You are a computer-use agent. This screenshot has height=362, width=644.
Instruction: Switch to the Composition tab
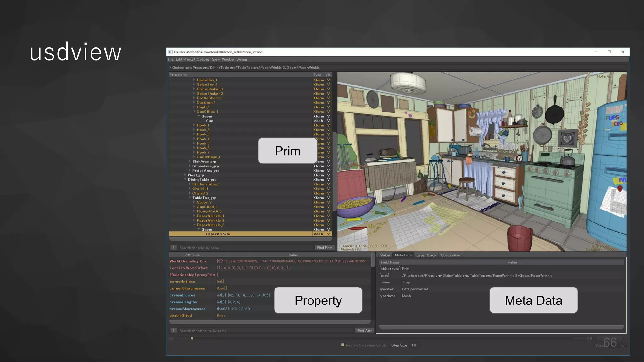(x=451, y=255)
